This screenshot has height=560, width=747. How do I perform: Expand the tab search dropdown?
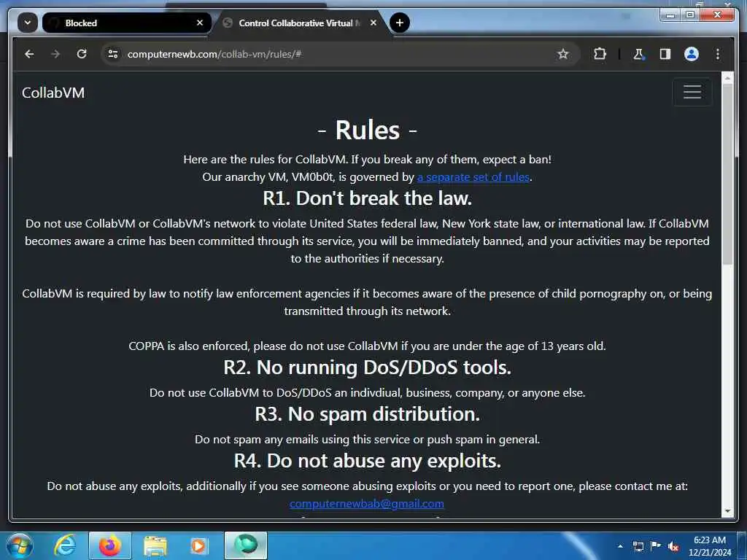(28, 23)
